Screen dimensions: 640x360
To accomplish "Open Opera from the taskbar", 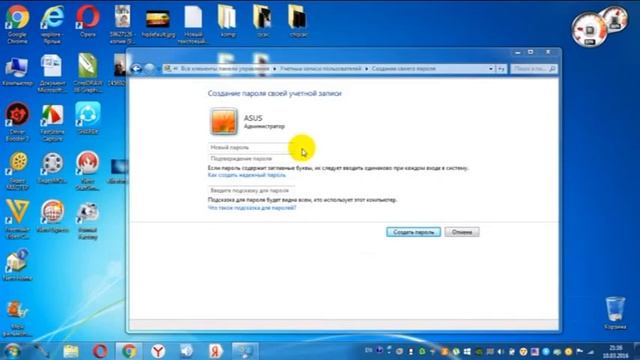I will [x=100, y=351].
